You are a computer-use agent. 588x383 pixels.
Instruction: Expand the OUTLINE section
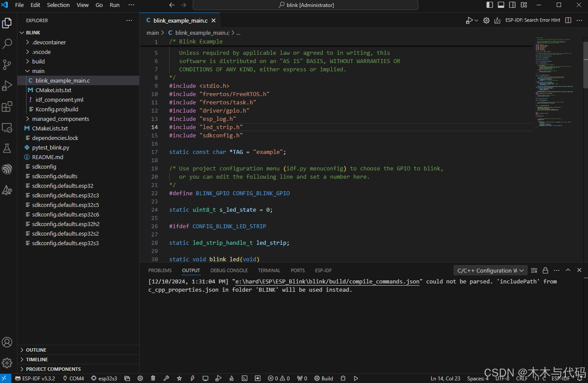(36, 350)
